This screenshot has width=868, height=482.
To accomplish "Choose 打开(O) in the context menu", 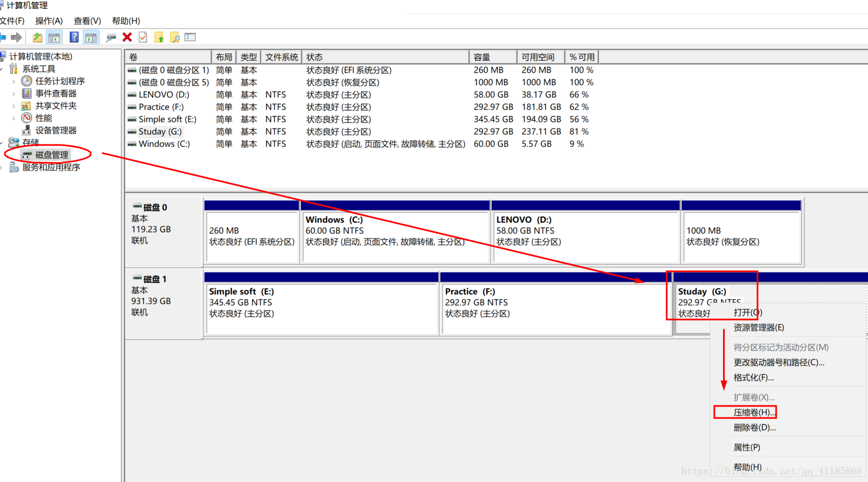I will tap(748, 312).
